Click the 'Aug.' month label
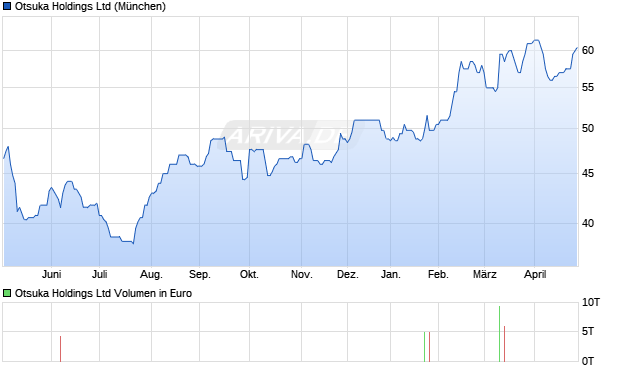Image resolution: width=620 pixels, height=371 pixels. click(151, 274)
